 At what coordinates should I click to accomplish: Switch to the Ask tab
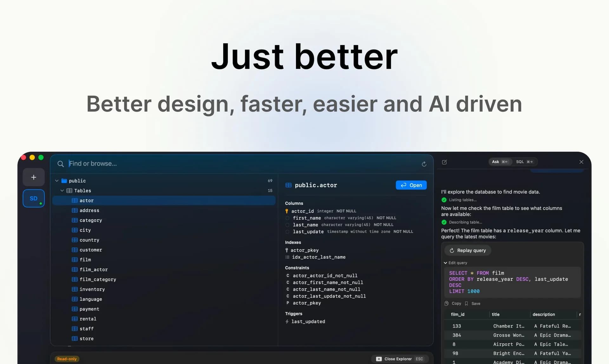point(500,162)
